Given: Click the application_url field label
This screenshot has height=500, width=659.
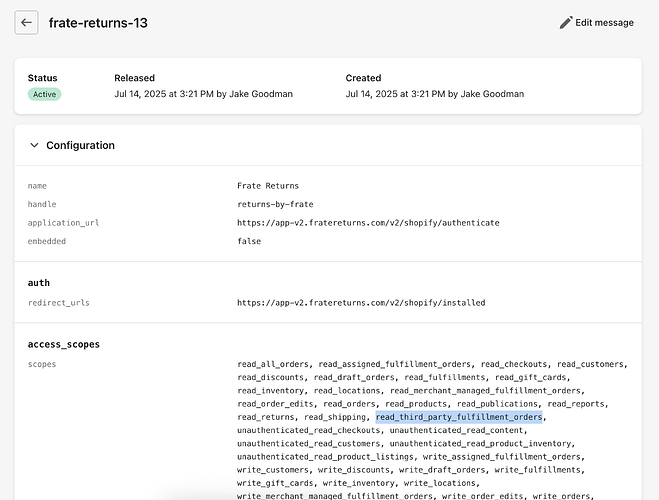Looking at the screenshot, I should pos(63,223).
